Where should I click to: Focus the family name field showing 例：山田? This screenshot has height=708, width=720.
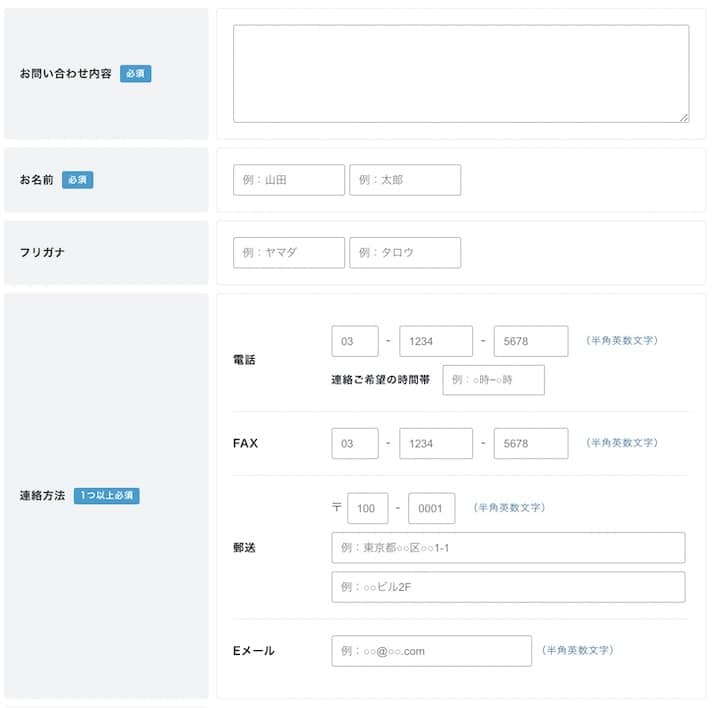point(288,180)
